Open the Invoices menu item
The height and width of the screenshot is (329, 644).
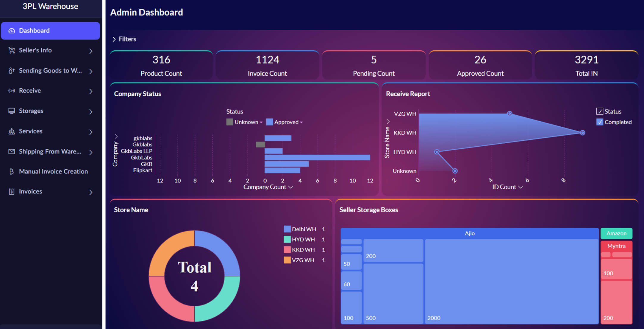[31, 191]
